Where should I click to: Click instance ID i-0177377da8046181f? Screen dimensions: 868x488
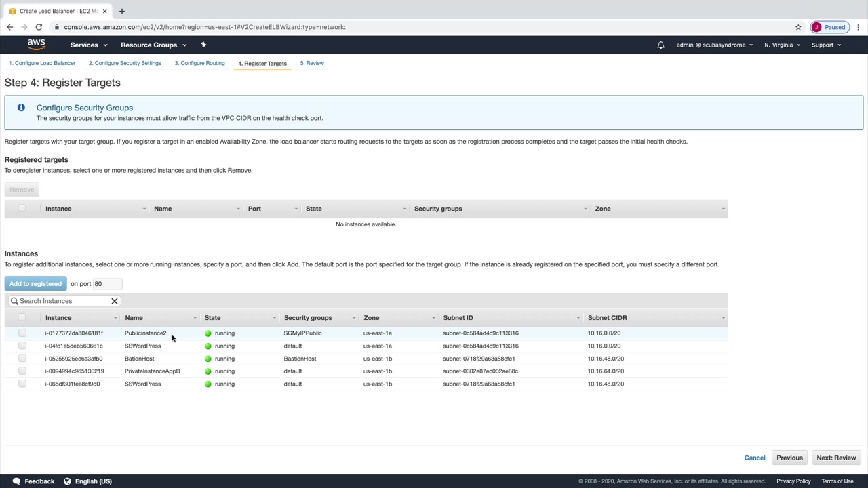coord(74,333)
